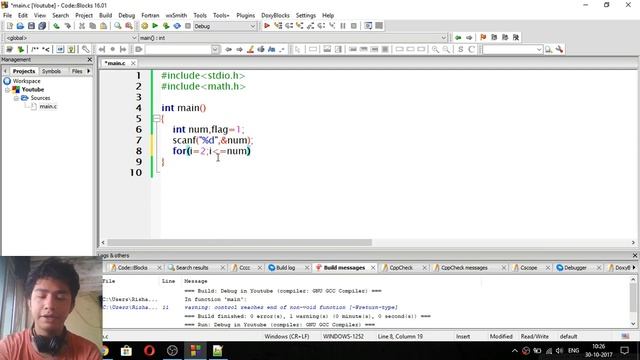Click the green Jump back arrow
Screen dimensions: 640x360
458,38
